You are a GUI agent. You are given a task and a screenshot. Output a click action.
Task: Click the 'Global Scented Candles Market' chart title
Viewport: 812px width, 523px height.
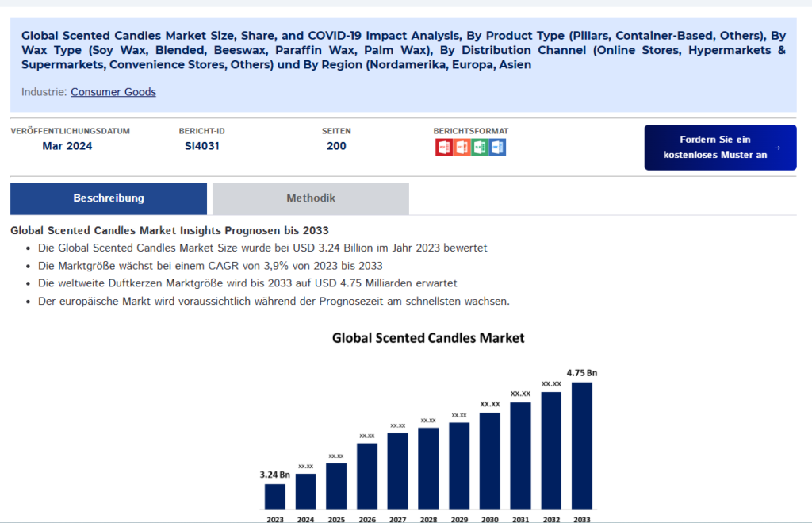428,338
